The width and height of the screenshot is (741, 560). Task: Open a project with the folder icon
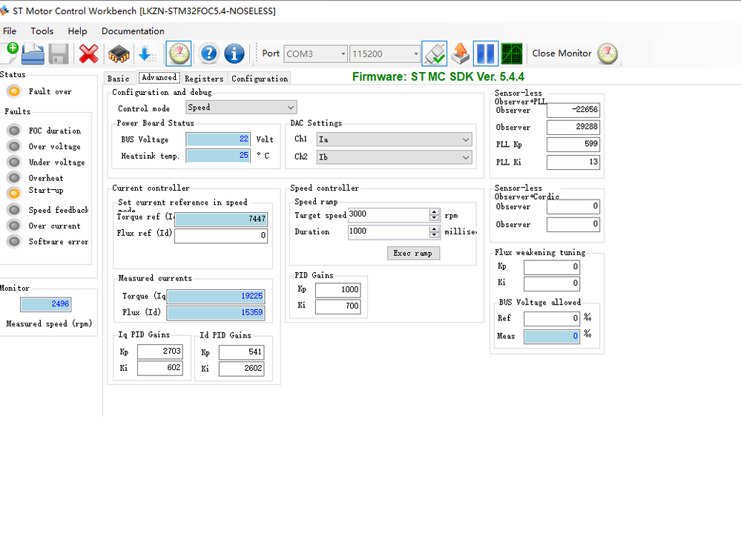click(x=33, y=53)
